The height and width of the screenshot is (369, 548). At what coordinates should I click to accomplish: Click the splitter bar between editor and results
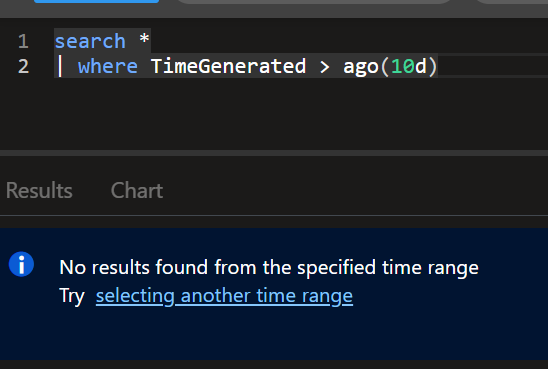(274, 153)
